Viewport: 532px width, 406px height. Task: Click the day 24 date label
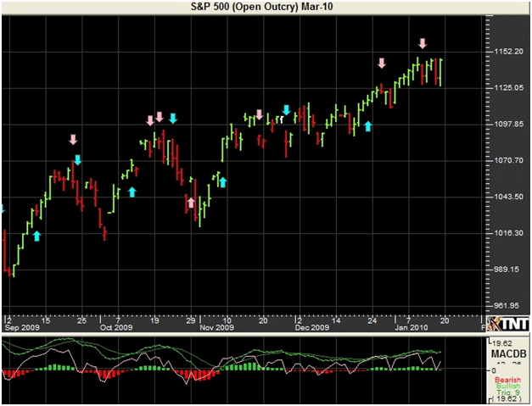(372, 320)
